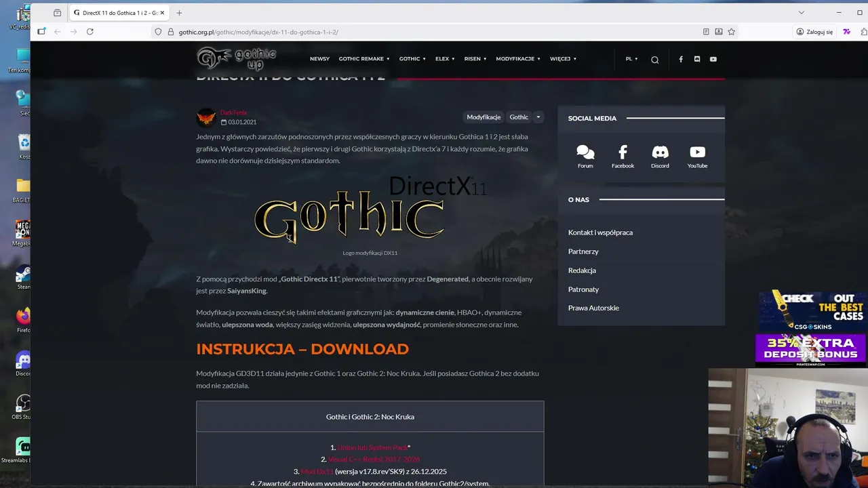Screen dimensions: 868x488
Task: Open the Forum social media icon
Action: pos(585,157)
